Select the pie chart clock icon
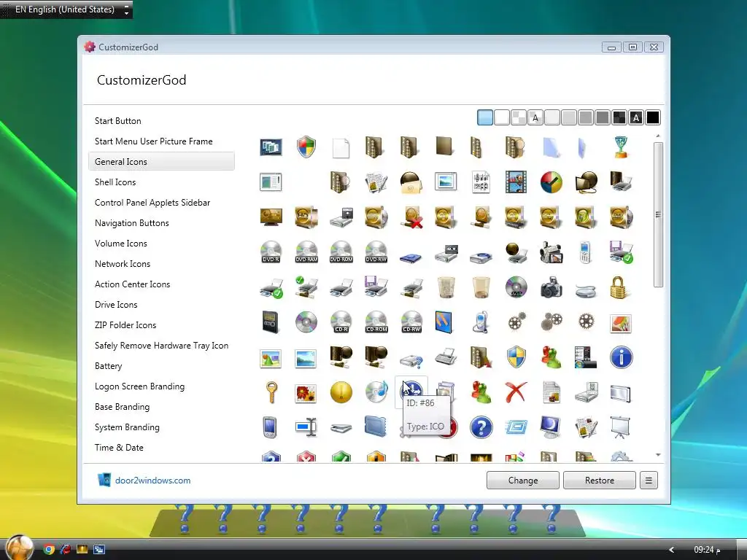Image resolution: width=747 pixels, height=560 pixels. click(551, 182)
